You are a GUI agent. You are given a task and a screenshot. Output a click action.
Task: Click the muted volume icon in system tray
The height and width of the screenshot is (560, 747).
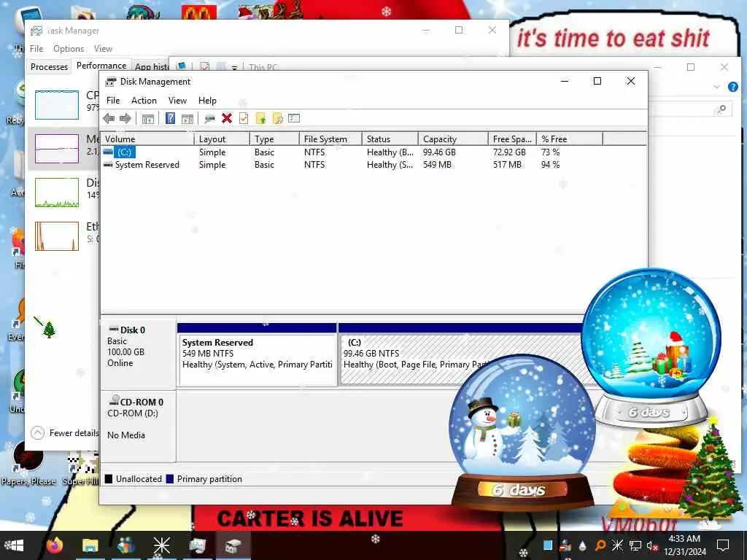tap(652, 545)
